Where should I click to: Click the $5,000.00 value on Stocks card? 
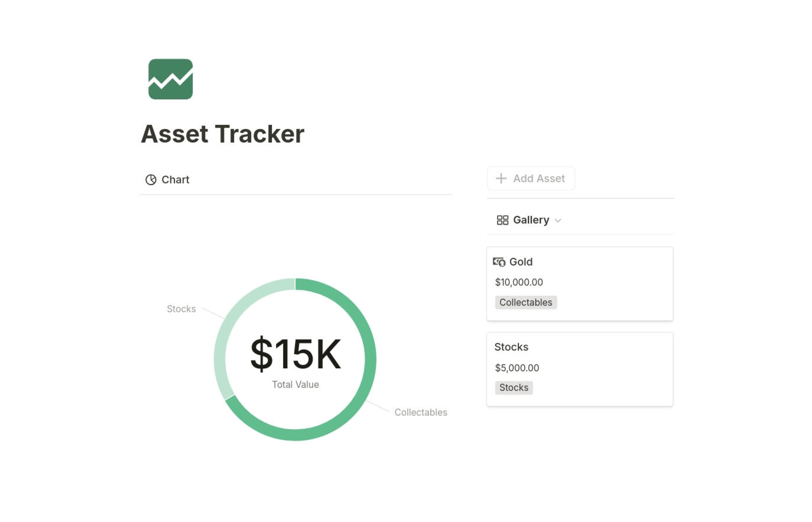(517, 368)
